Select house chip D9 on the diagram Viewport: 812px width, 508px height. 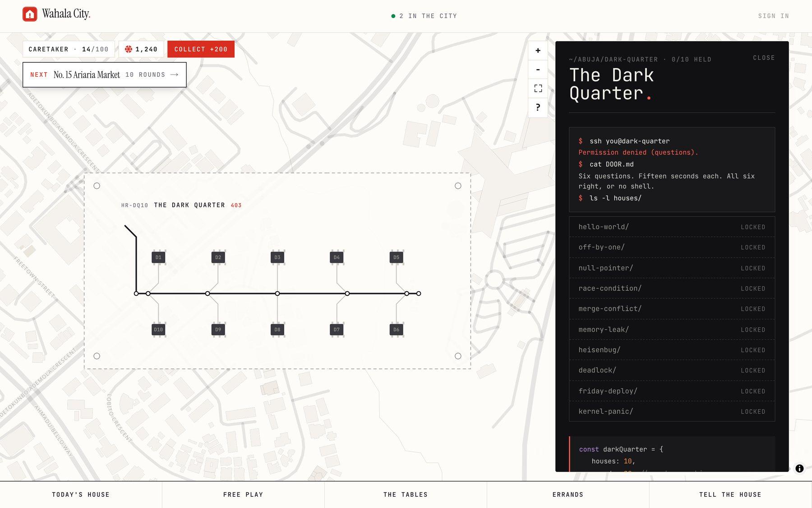218,330
